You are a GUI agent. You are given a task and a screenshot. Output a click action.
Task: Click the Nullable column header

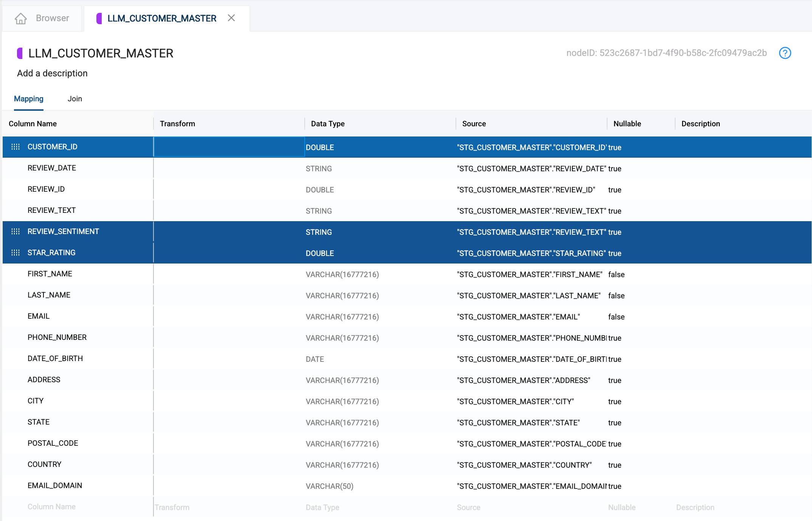627,124
